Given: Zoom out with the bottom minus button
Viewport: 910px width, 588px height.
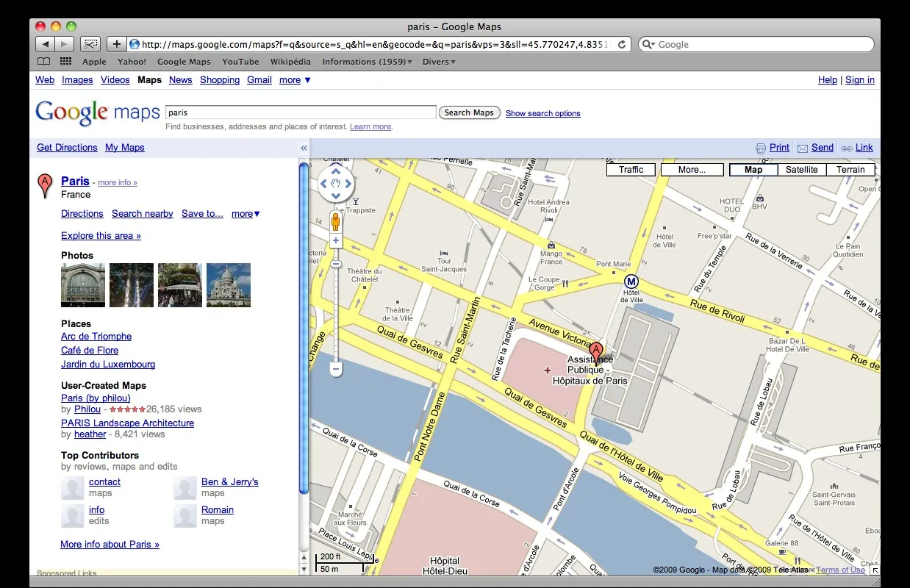Looking at the screenshot, I should [x=336, y=368].
